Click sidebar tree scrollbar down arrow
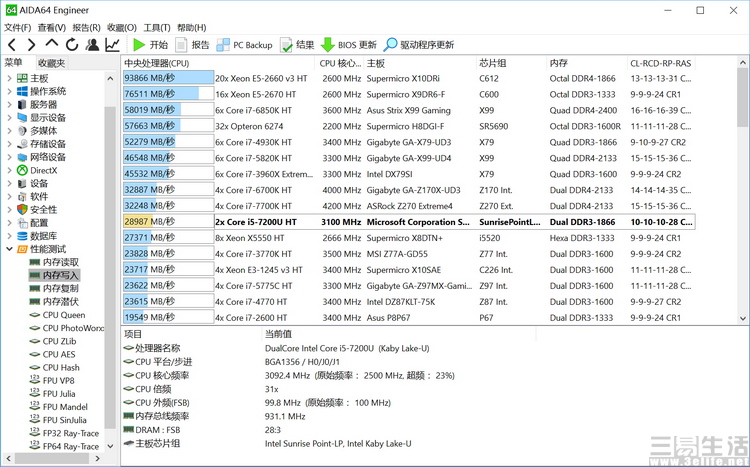This screenshot has height=467, width=750. point(110,446)
